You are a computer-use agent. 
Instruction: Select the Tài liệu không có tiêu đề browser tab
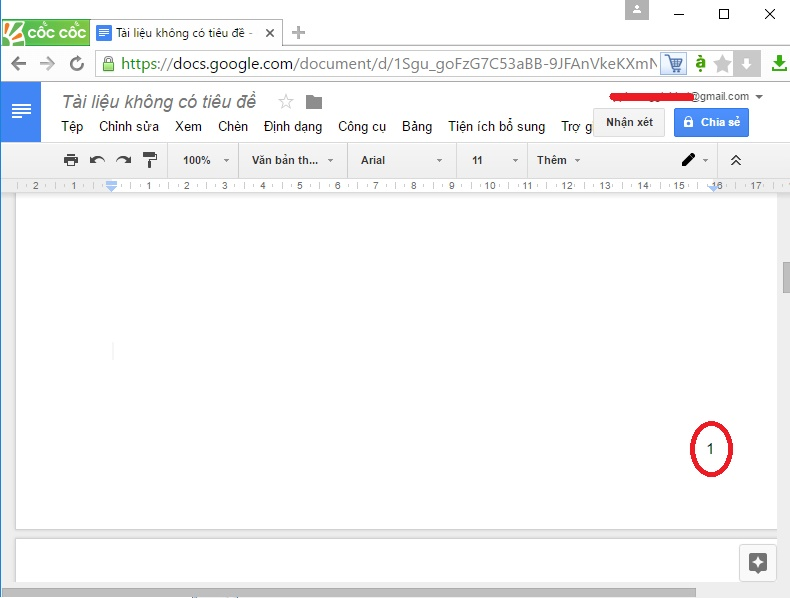(186, 33)
